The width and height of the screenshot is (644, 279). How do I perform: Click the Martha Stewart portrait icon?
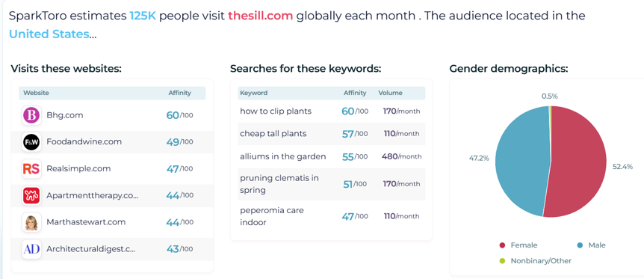tap(31, 222)
